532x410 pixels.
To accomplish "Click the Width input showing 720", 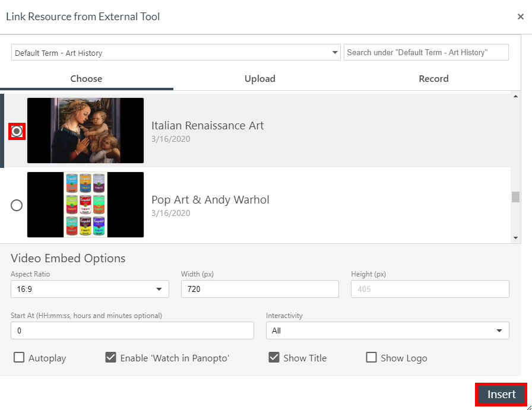I will pos(259,289).
